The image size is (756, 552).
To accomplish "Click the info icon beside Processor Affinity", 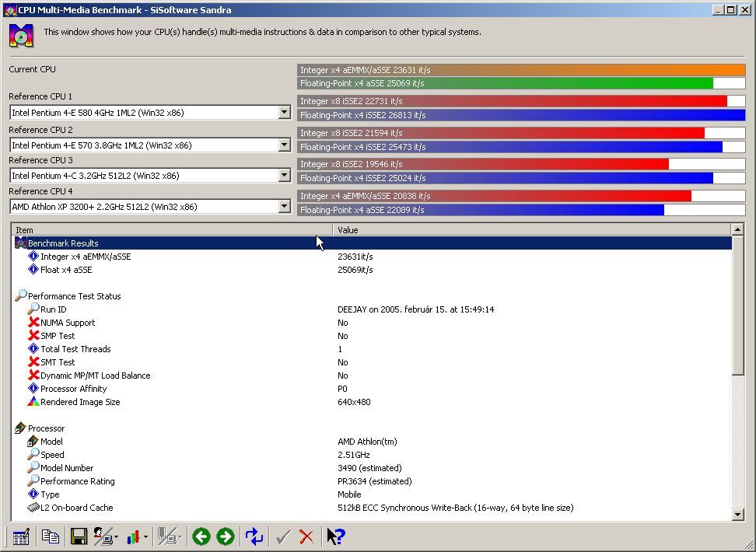I will (x=33, y=388).
